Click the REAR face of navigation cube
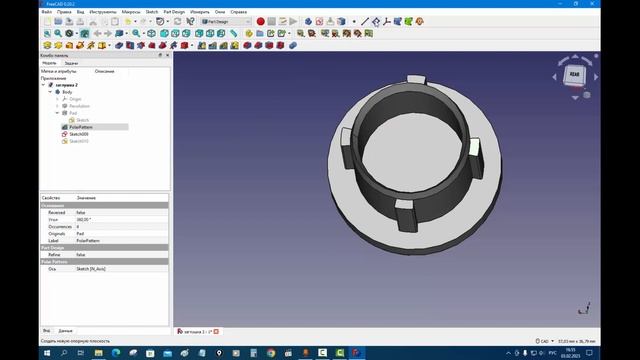Viewport: 640px width, 360px height. click(574, 75)
